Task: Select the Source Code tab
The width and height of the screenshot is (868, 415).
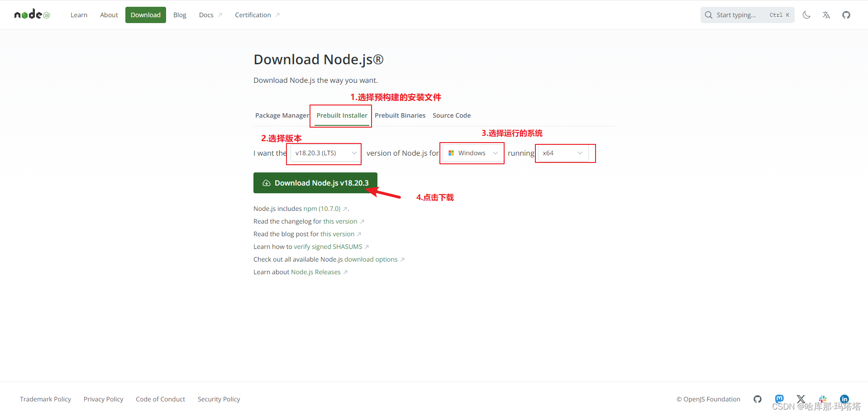Action: (x=451, y=115)
